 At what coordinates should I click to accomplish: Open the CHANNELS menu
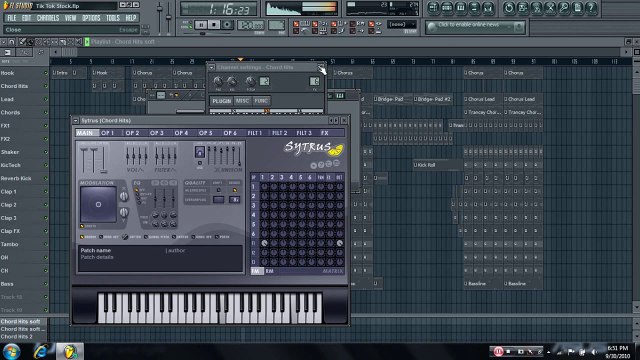click(48, 18)
